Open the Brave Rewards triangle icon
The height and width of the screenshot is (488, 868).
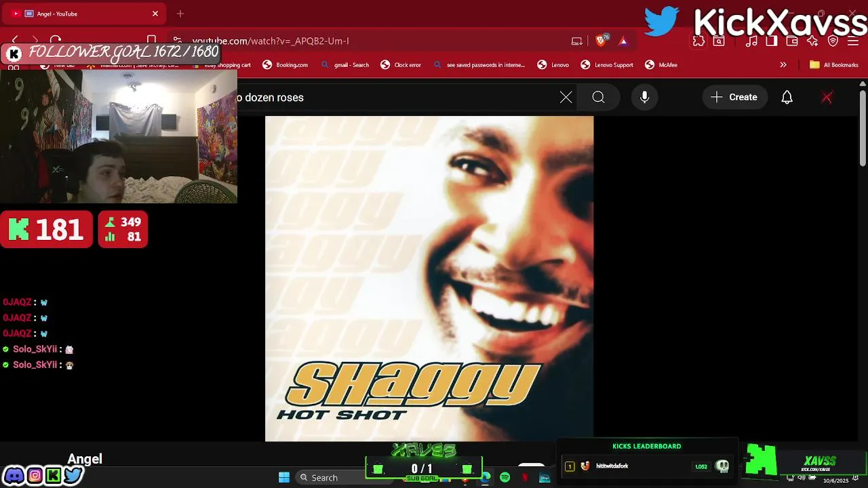pos(623,41)
